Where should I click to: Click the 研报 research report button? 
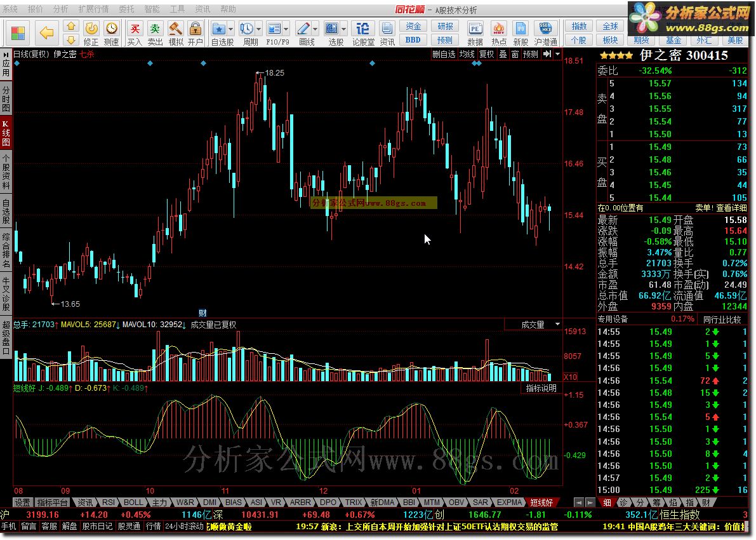444,26
